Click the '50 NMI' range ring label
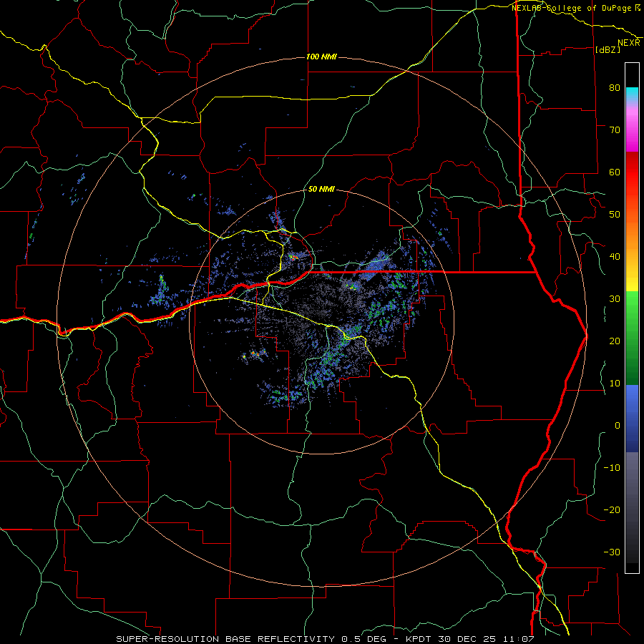This screenshot has height=644, width=644. coord(321,190)
